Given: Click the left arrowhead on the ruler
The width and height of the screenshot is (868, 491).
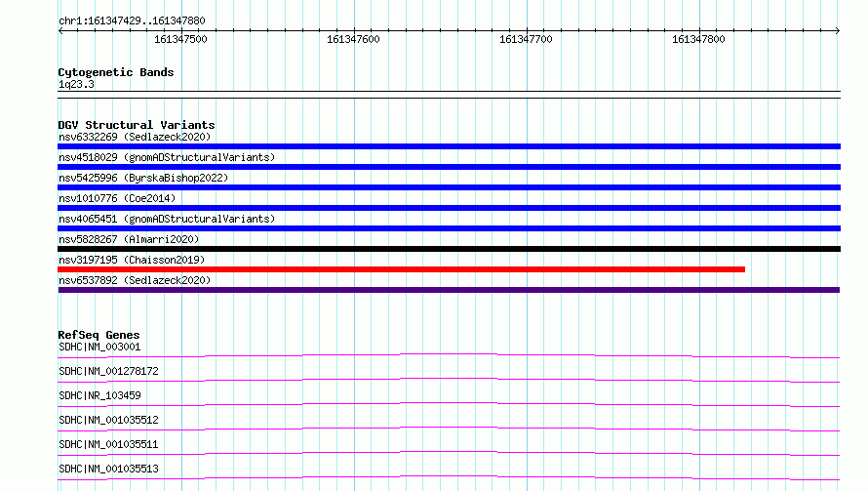Looking at the screenshot, I should pyautogui.click(x=60, y=30).
